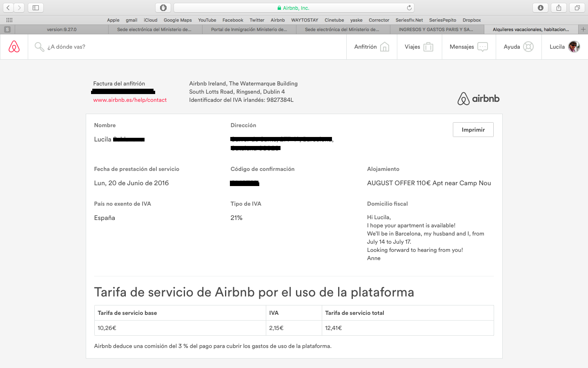The width and height of the screenshot is (588, 368).
Task: Open the Lucila account menu
Action: coord(565,47)
